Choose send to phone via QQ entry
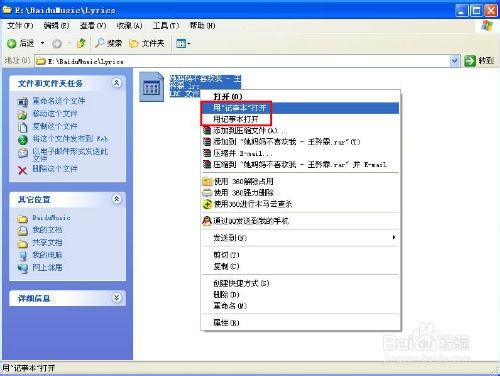The width and height of the screenshot is (500, 376). point(300,221)
